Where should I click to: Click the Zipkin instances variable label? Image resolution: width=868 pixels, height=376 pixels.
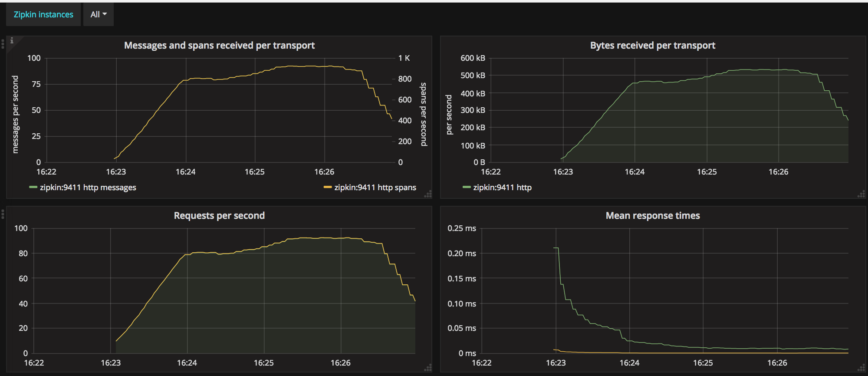click(x=43, y=14)
